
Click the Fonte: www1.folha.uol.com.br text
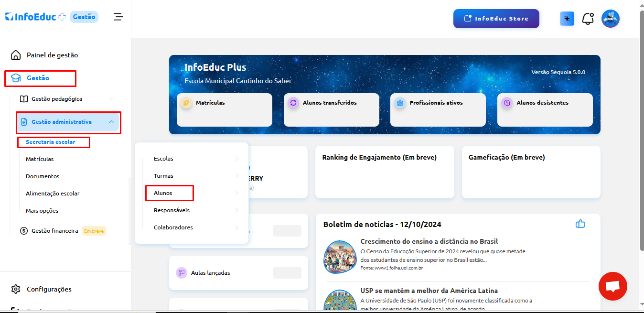point(391,268)
